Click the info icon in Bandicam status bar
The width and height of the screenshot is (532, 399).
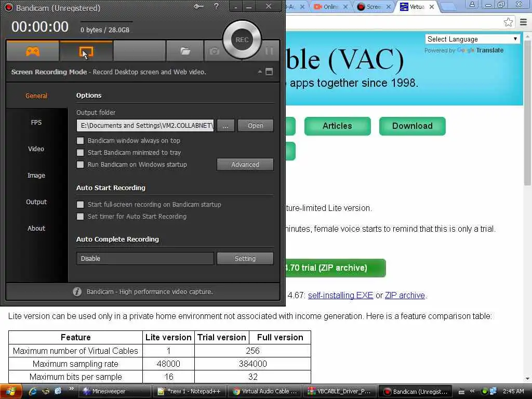pos(77,292)
